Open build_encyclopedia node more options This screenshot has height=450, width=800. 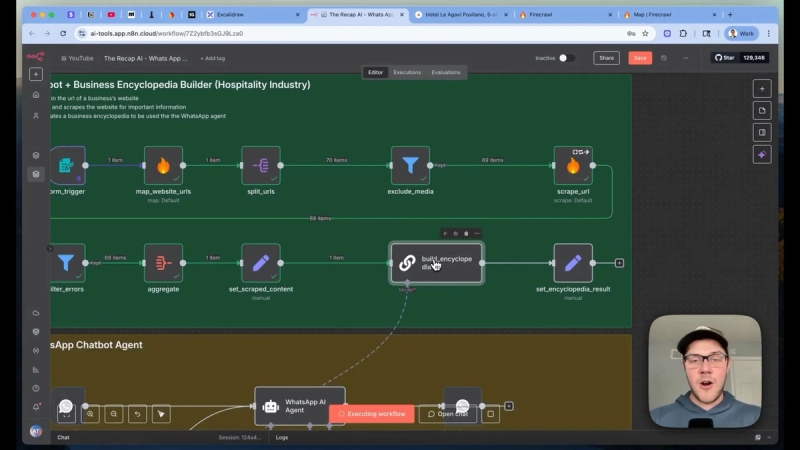click(x=477, y=234)
